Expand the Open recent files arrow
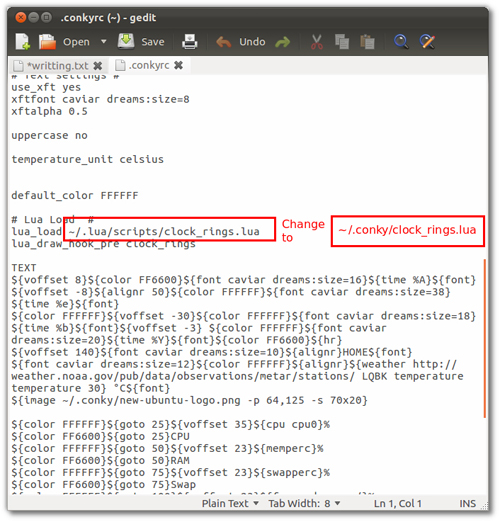 [104, 42]
